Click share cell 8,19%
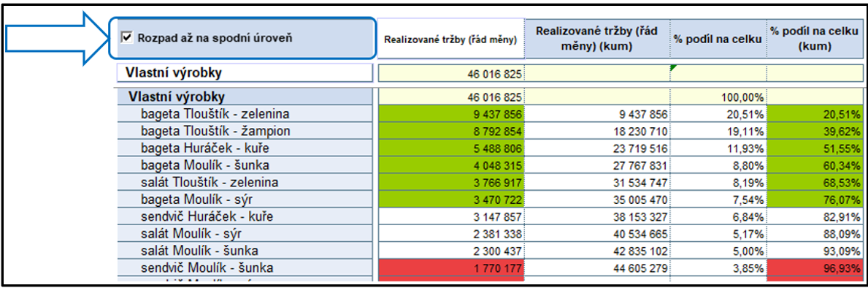The image size is (868, 288). coord(718,183)
